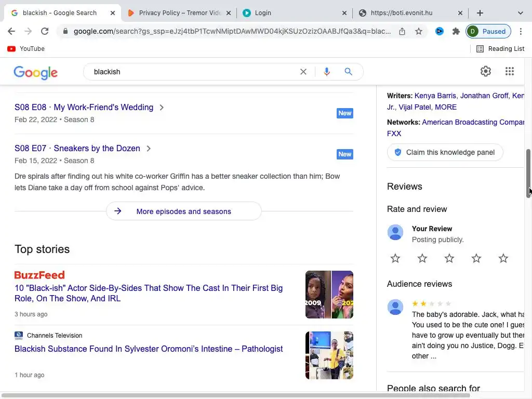Rate three stars in Your Review
The image size is (532, 399).
point(449,259)
